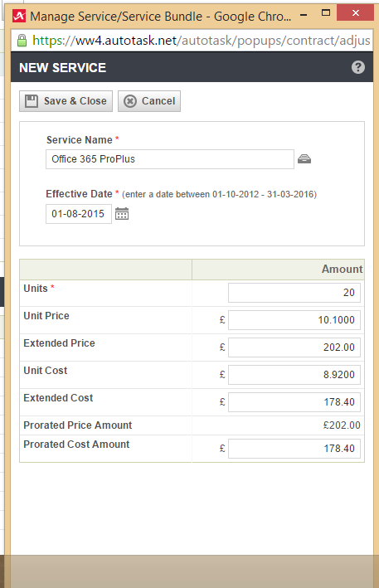Open the calendar date picker icon
379x588 pixels.
tap(122, 214)
